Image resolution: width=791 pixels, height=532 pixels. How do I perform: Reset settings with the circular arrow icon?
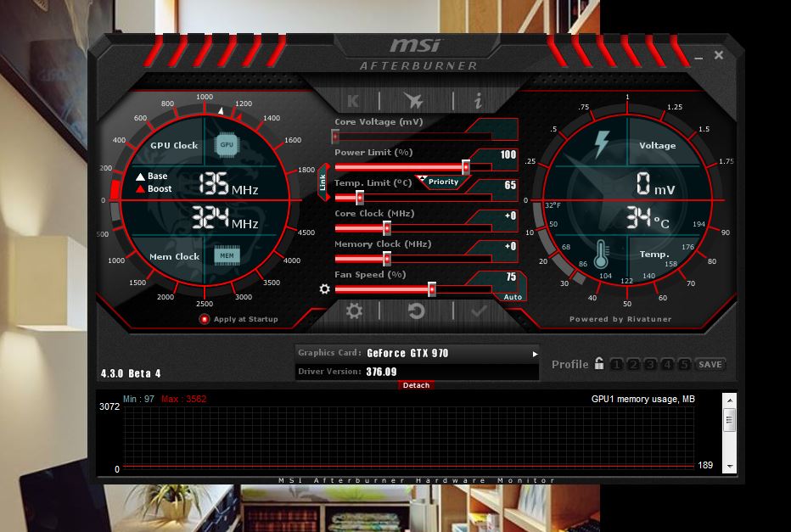click(416, 311)
